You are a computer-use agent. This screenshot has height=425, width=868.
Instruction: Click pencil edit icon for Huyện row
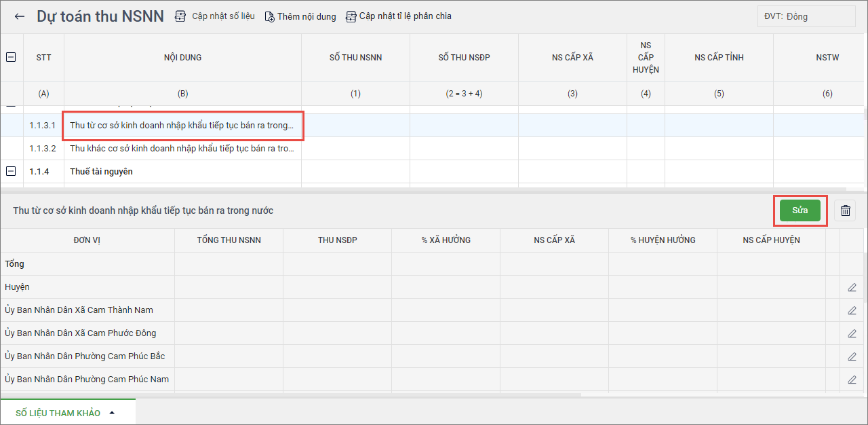tap(852, 287)
